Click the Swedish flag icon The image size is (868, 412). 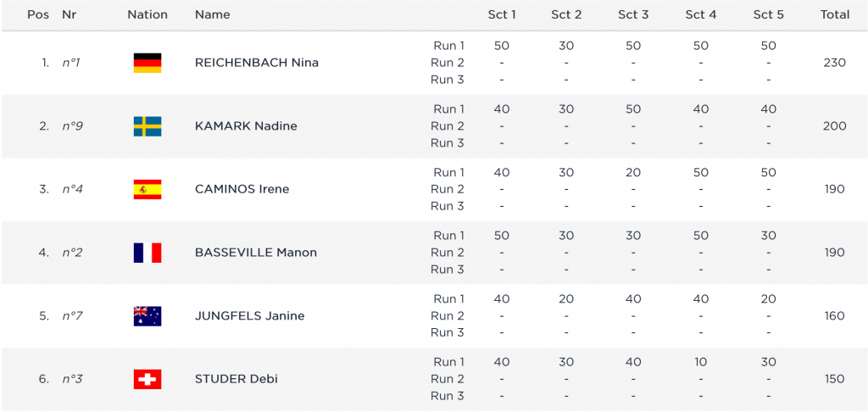(147, 126)
